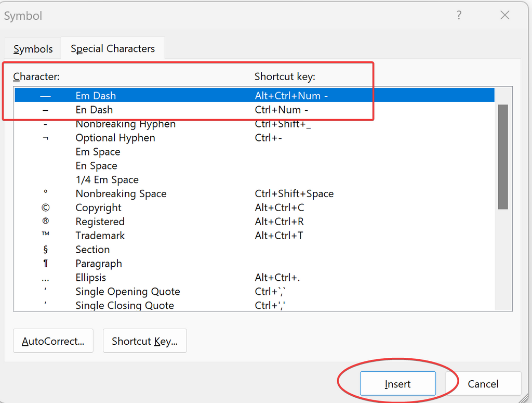
Task: Select the Section symbol entry
Action: (x=92, y=250)
